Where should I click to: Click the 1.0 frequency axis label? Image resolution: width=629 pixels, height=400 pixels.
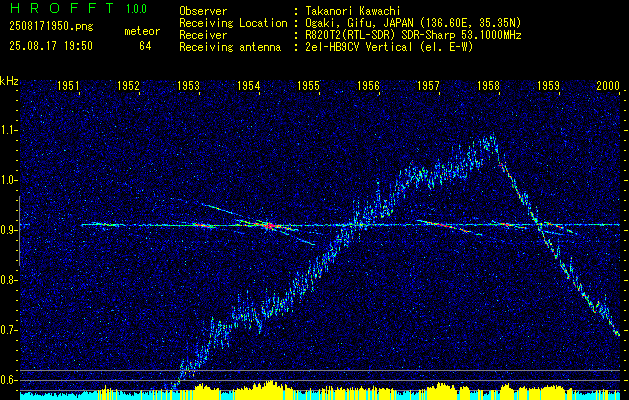coord(9,181)
